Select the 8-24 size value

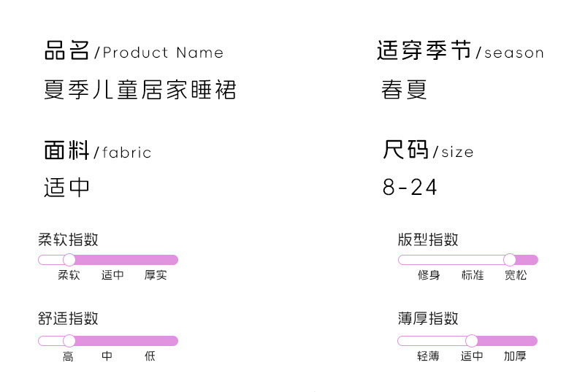(x=410, y=188)
